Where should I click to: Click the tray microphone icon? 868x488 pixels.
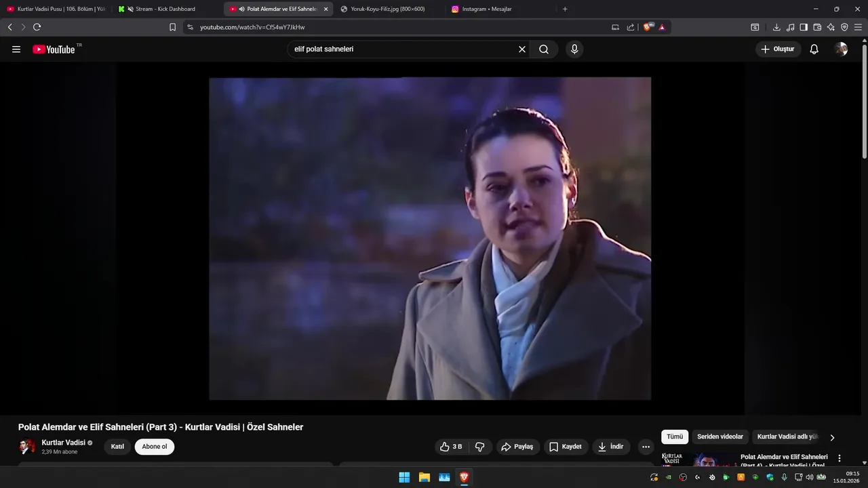point(785,477)
